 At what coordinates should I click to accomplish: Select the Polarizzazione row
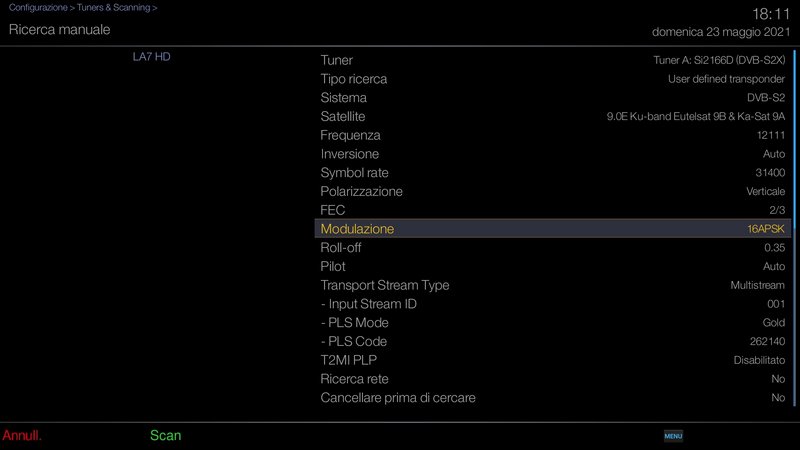tap(553, 191)
